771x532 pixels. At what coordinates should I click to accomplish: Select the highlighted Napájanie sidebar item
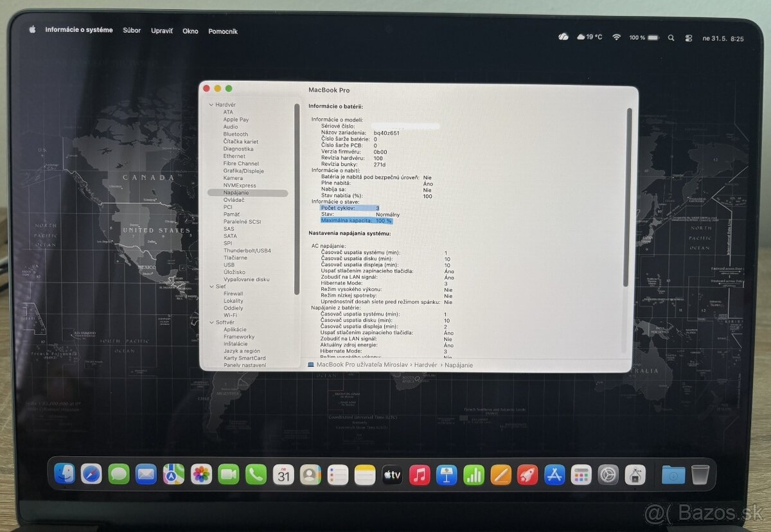(x=247, y=193)
